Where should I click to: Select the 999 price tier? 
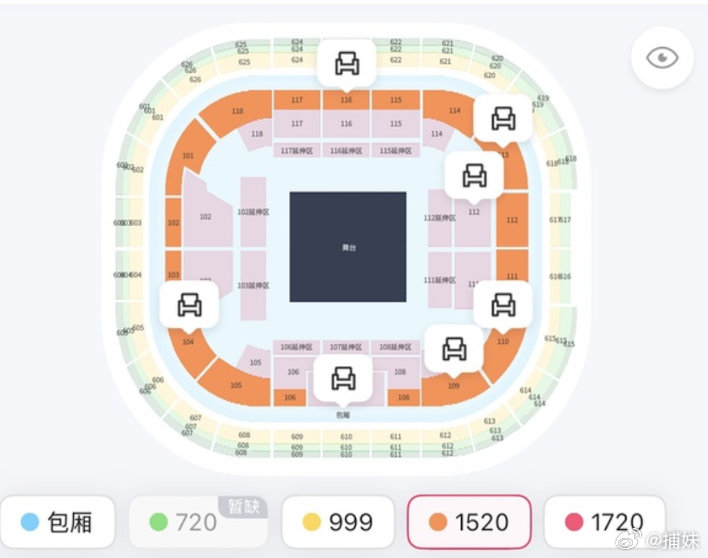338,522
